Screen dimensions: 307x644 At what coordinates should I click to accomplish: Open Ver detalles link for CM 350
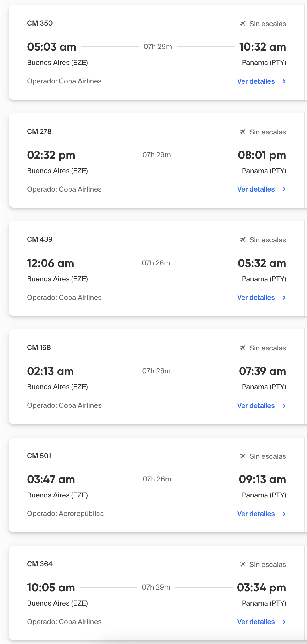tap(256, 81)
